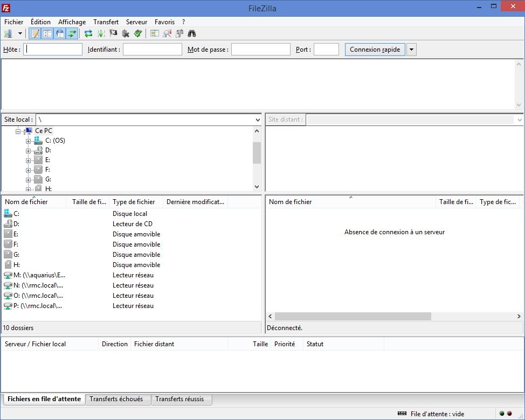
Task: Toggle the local directory tree view
Action: click(47, 33)
